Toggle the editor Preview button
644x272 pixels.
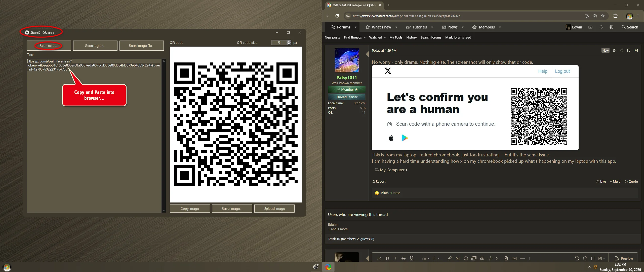(x=624, y=258)
